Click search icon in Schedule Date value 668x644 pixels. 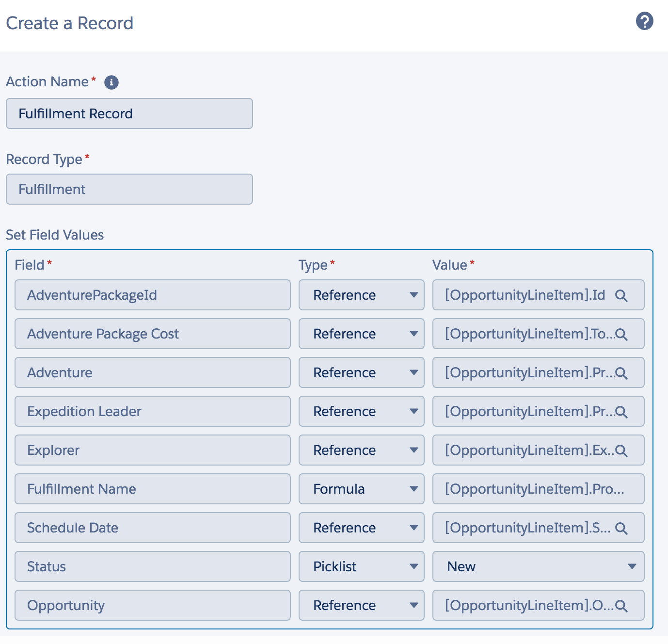[621, 528]
